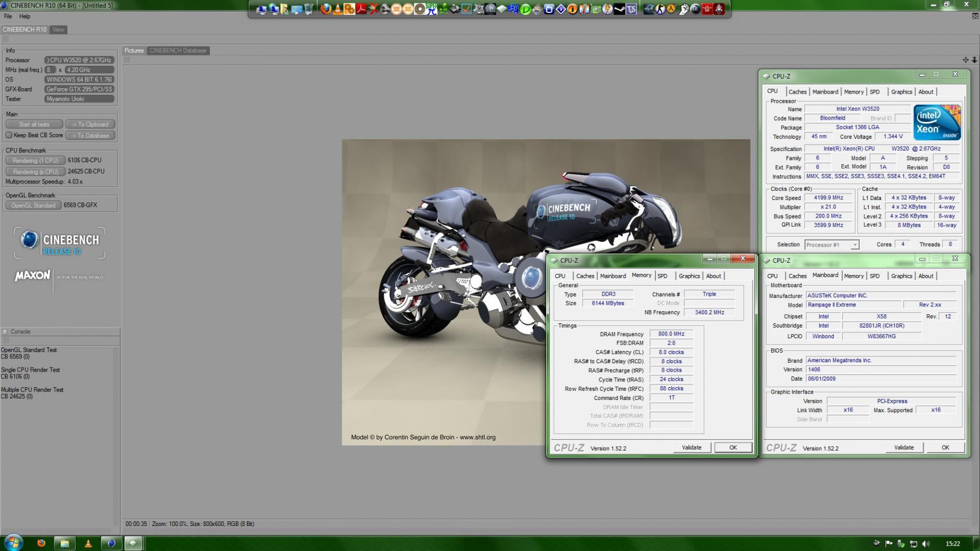This screenshot has height=551, width=980.
Task: Open the File menu
Action: 8,16
